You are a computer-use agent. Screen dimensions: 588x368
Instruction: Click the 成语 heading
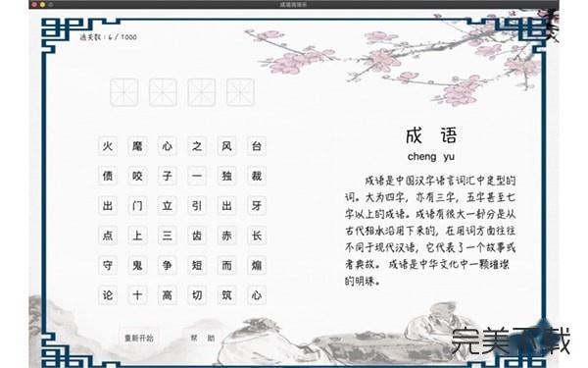pos(431,135)
